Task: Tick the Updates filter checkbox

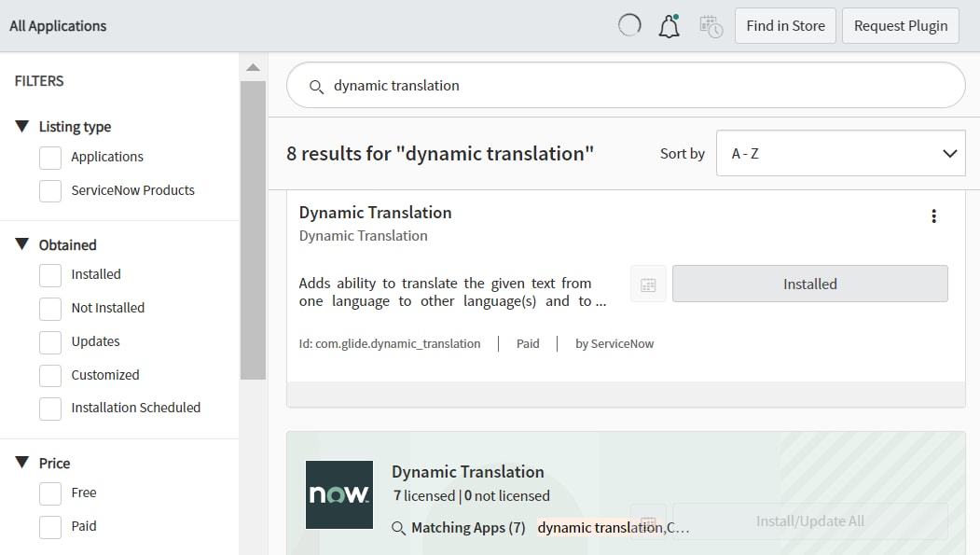Action: 50,342
